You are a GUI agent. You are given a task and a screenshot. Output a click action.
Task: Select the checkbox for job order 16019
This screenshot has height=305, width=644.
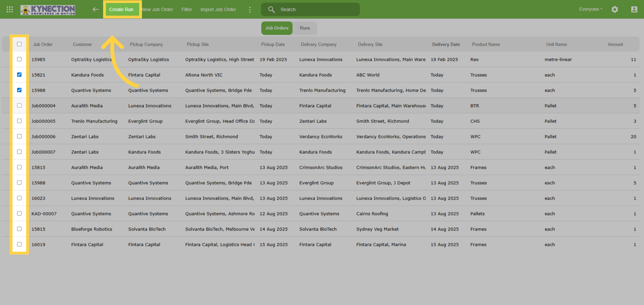coord(19,244)
